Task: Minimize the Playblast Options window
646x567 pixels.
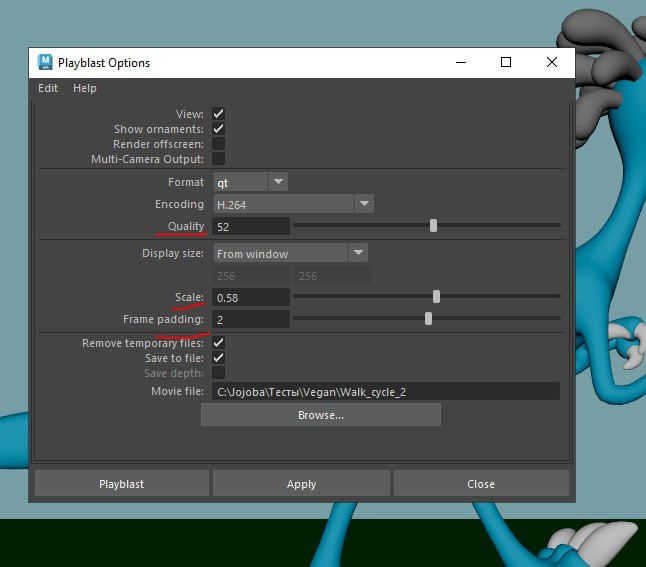Action: coord(461,63)
